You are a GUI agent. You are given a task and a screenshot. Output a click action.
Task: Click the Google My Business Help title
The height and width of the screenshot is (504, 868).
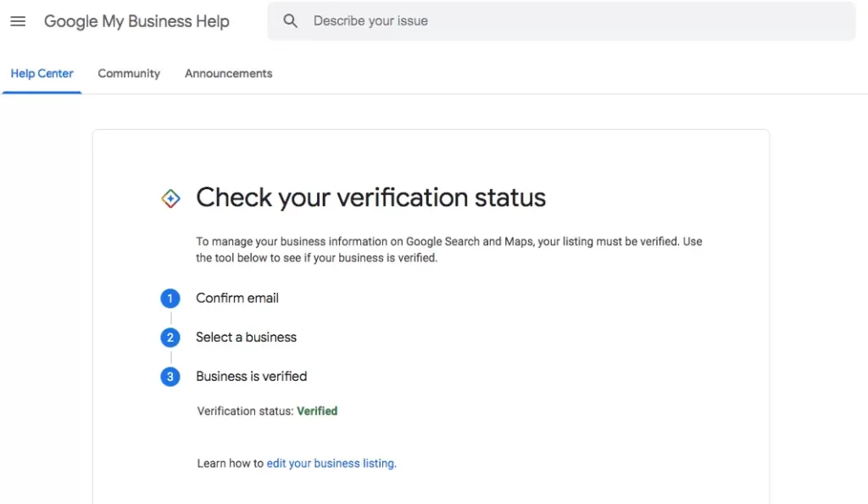tap(136, 21)
